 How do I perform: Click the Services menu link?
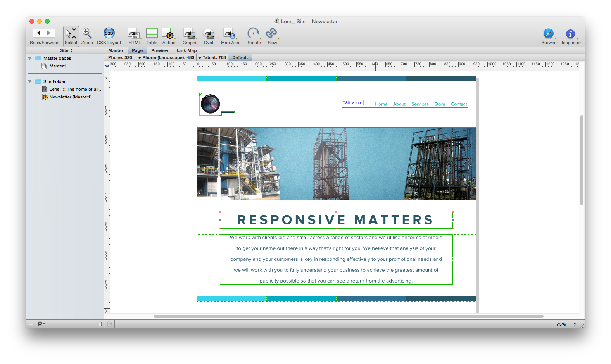tap(420, 104)
